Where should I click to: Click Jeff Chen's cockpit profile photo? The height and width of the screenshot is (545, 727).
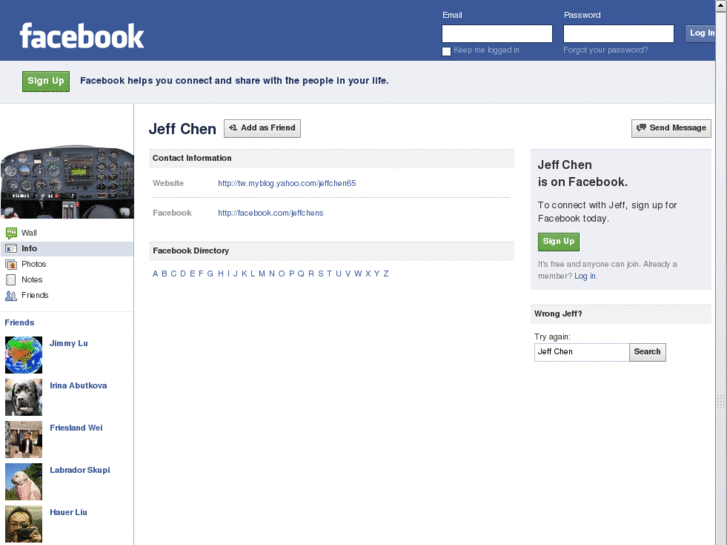67,182
